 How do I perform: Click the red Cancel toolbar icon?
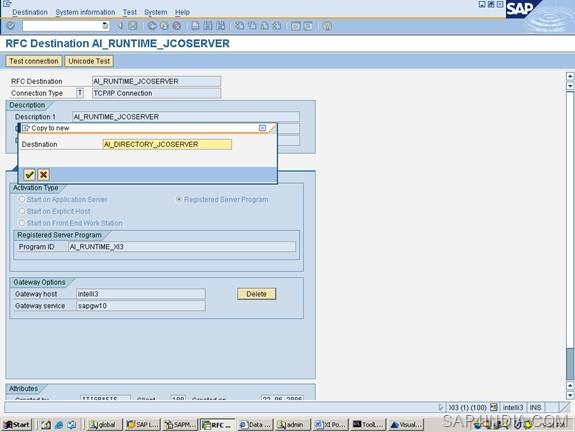[x=177, y=26]
